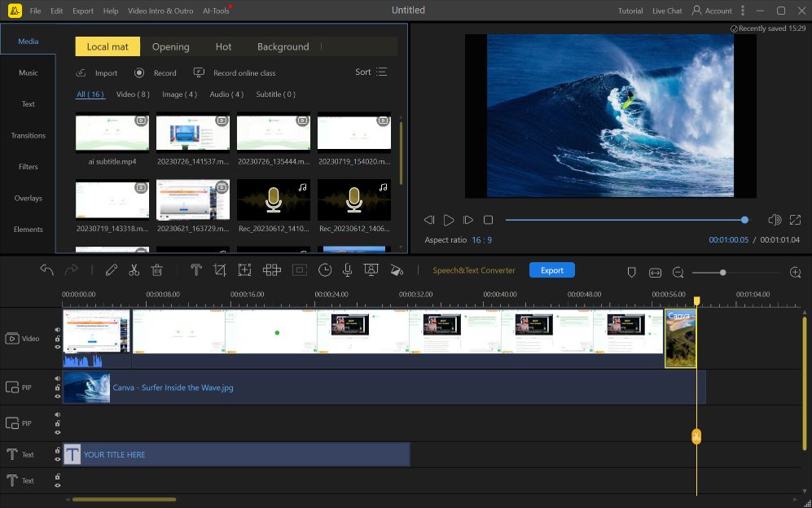Lock the first PIP track
The height and width of the screenshot is (508, 812).
coord(57,387)
